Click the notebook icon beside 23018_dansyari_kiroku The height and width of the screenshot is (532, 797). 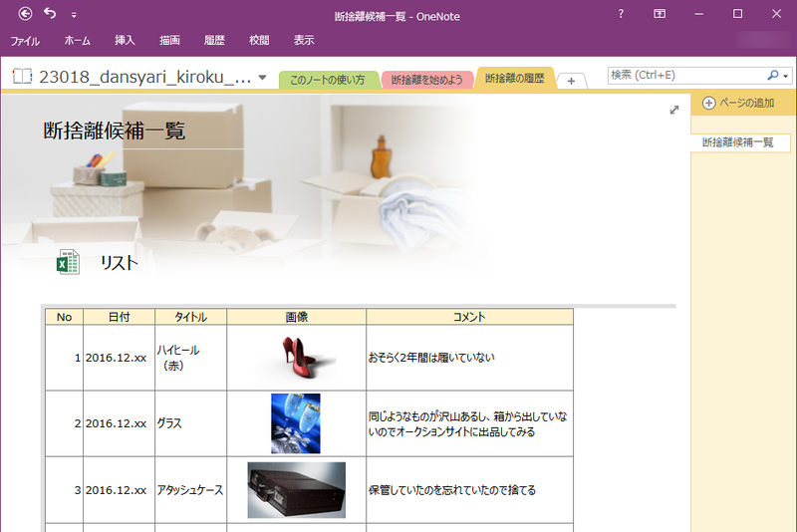coord(22,77)
